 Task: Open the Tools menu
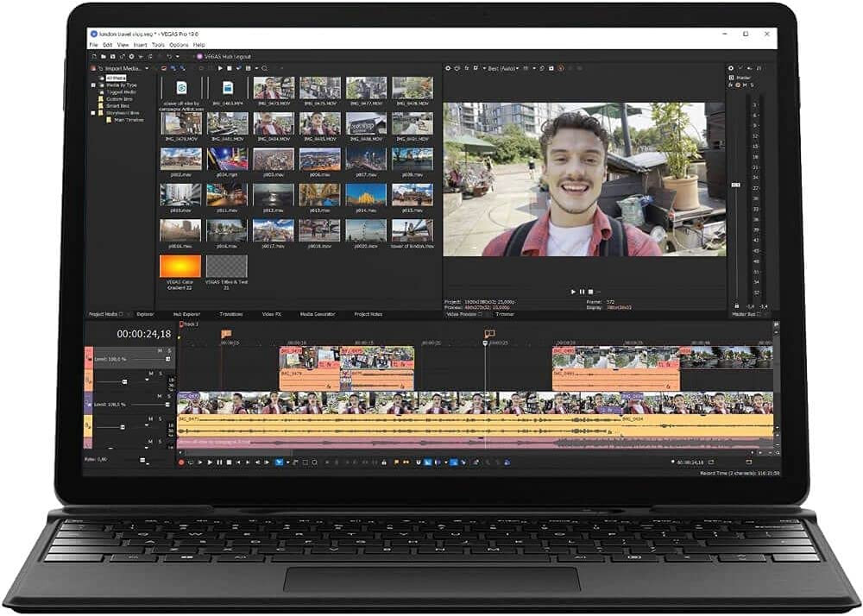click(x=158, y=45)
